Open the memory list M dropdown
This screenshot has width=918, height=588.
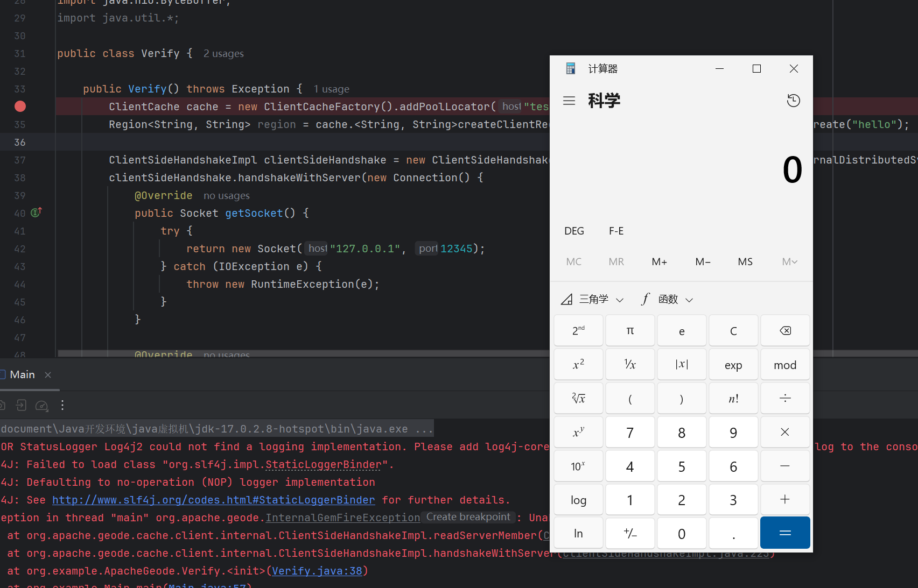[x=789, y=261]
